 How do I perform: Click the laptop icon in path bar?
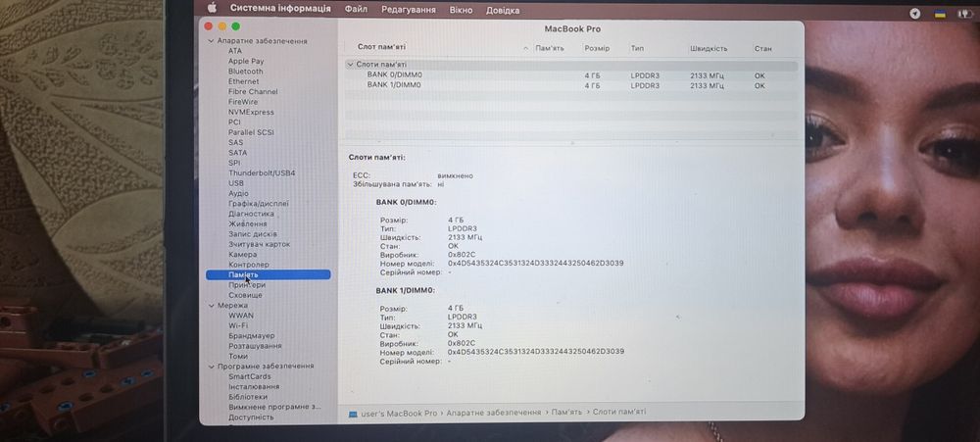point(353,414)
